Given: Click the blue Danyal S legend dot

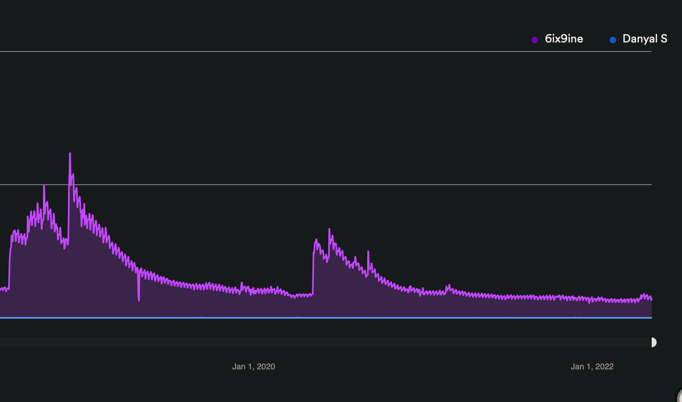Looking at the screenshot, I should click(x=613, y=40).
